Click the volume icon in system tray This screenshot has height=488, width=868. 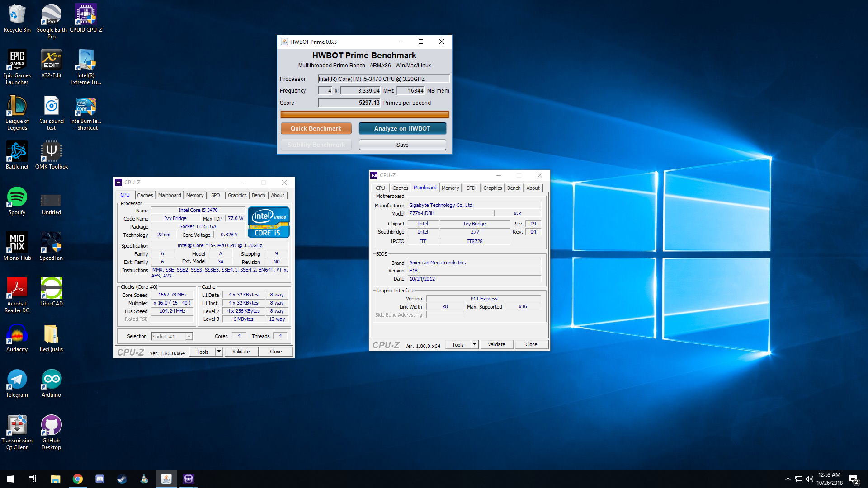[809, 479]
